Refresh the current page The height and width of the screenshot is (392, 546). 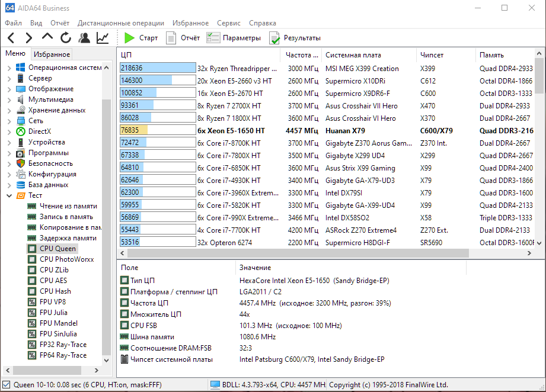click(66, 37)
